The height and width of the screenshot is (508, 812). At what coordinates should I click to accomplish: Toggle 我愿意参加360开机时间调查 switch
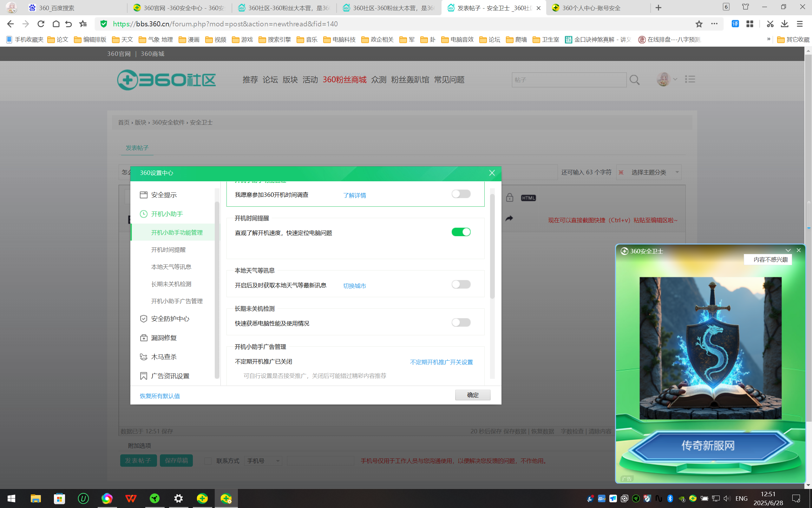461,194
